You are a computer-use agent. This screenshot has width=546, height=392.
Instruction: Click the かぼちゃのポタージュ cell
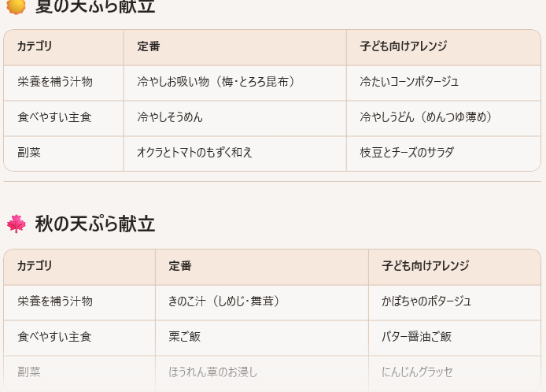click(x=426, y=301)
